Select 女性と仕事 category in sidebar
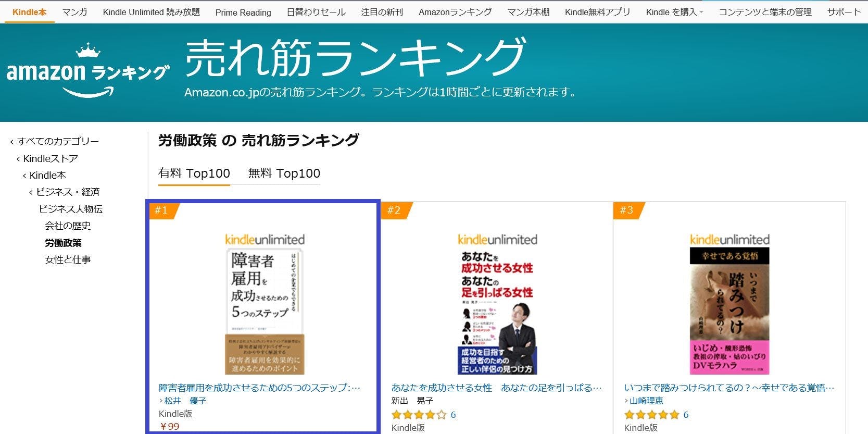Screen dimensions: 868x434 [68, 259]
